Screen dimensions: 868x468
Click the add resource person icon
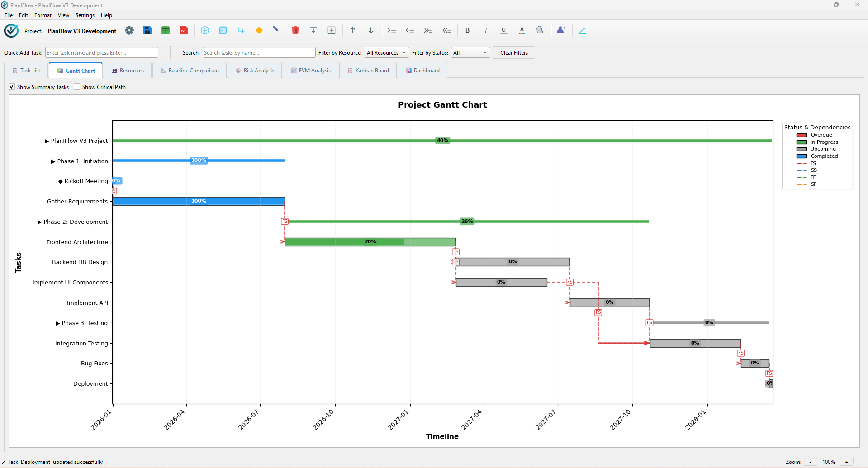(x=561, y=30)
